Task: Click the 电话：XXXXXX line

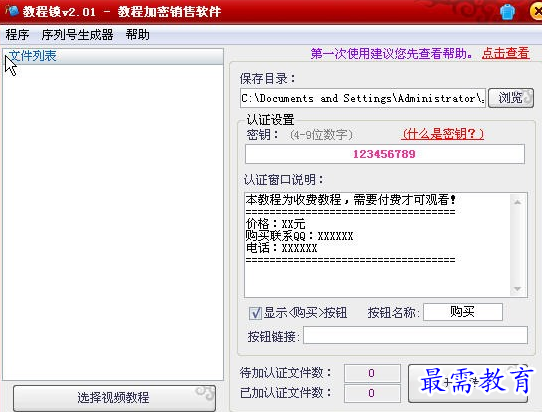Action: [x=281, y=248]
